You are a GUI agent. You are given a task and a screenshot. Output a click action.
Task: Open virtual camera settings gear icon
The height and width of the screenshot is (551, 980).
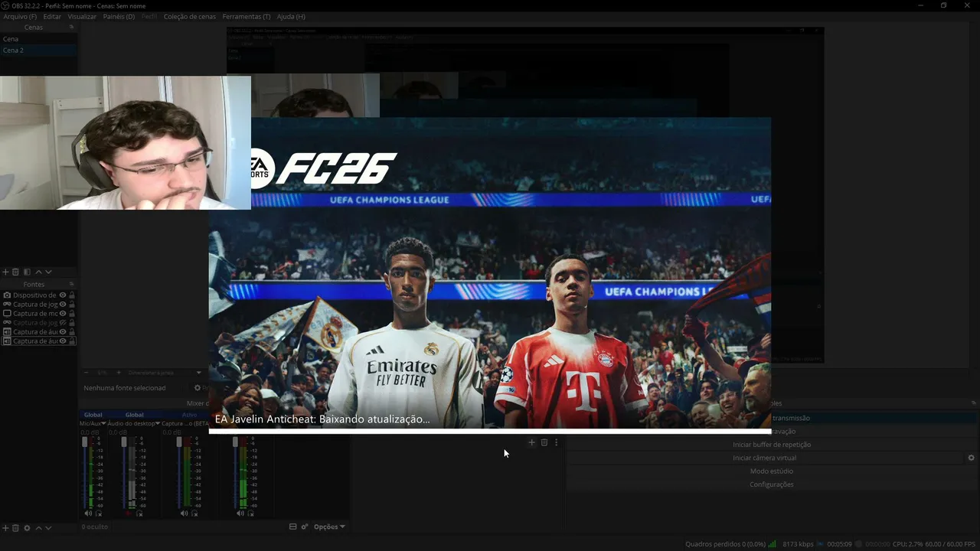[x=971, y=458]
